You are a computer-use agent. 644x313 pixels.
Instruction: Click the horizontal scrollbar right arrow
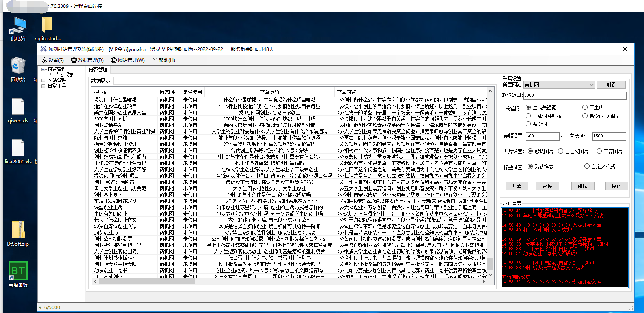[484, 281]
